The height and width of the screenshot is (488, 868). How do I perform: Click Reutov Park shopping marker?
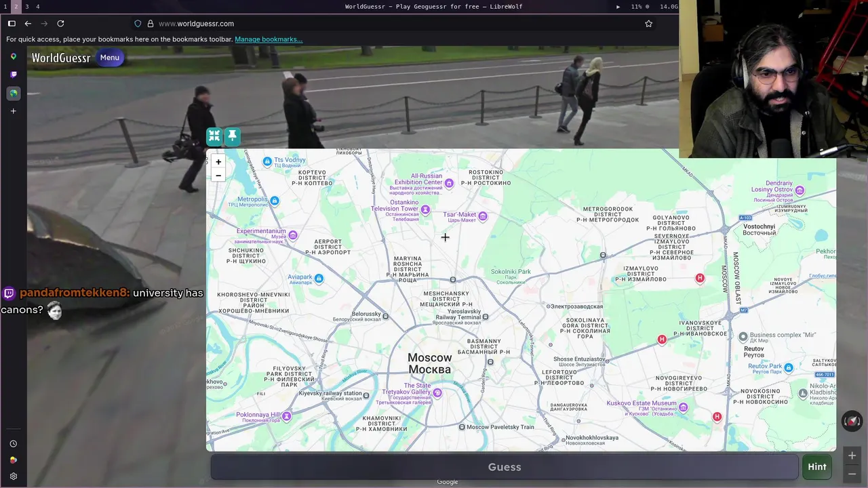point(788,367)
